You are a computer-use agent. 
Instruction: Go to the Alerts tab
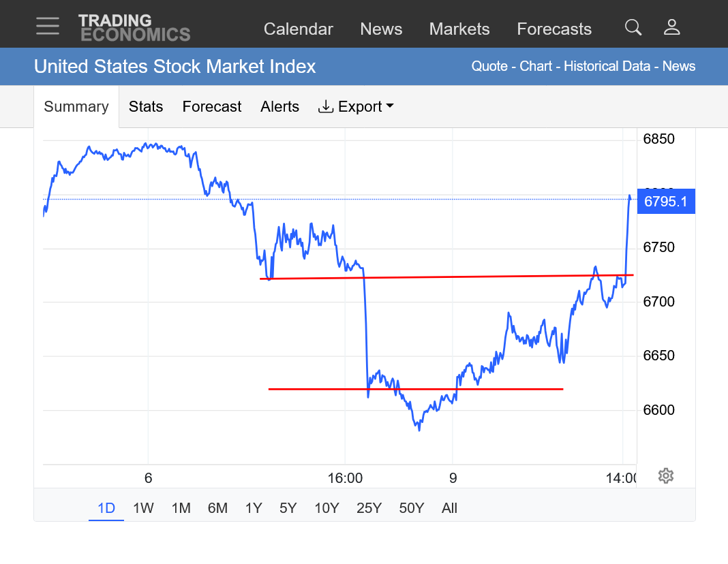(279, 107)
